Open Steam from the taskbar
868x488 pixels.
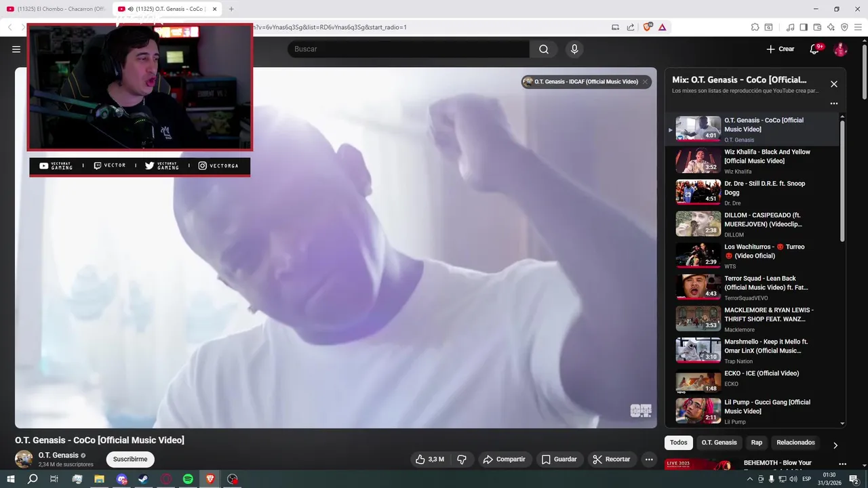pyautogui.click(x=144, y=479)
